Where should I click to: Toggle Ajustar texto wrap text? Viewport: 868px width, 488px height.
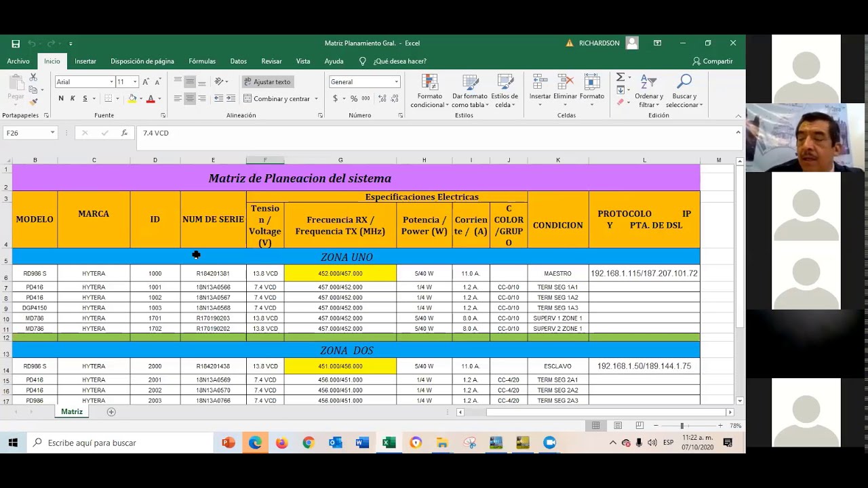267,82
